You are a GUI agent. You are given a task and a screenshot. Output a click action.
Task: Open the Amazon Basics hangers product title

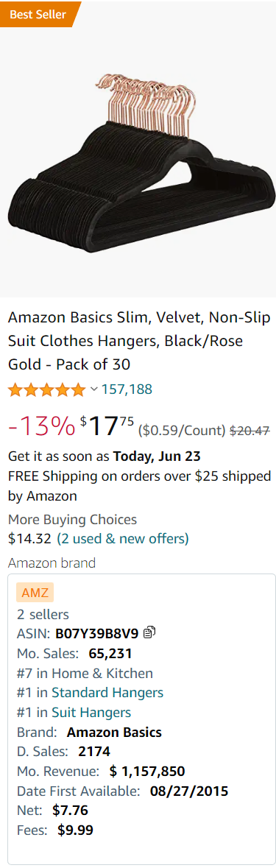[x=139, y=342]
